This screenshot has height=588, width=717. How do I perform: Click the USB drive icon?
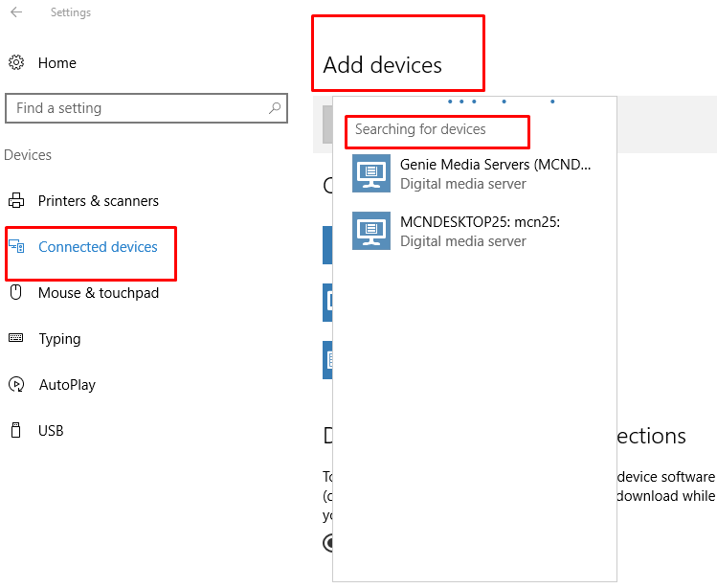tap(16, 431)
